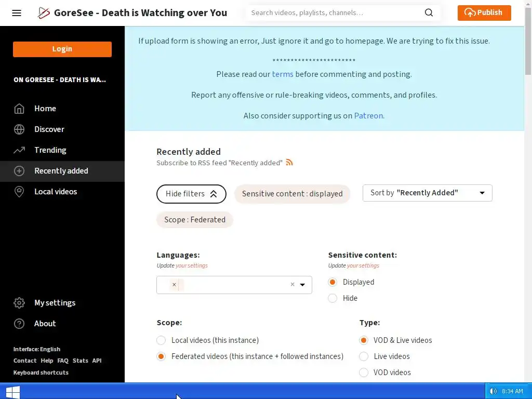Click the Recently added heading
The width and height of the screenshot is (532, 399).
(189, 152)
